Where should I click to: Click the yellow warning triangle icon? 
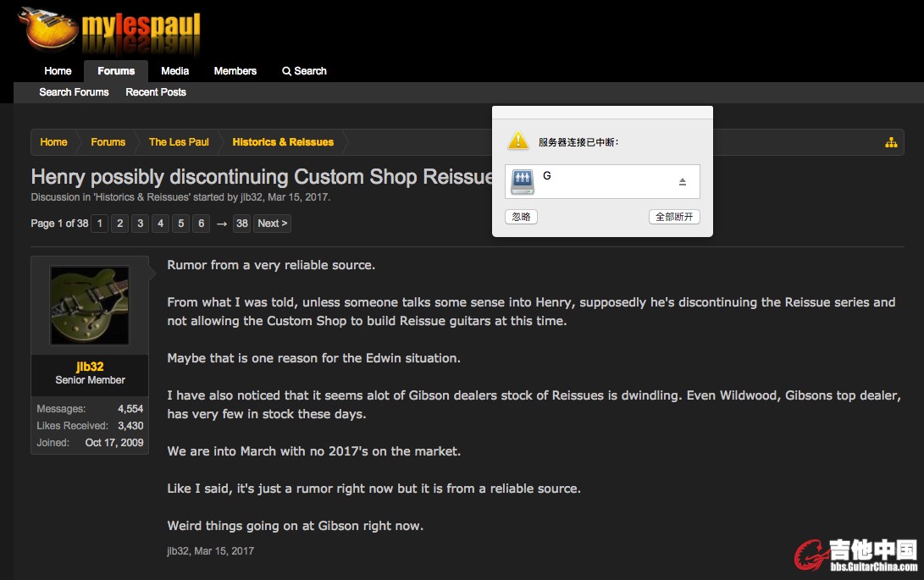coord(518,141)
